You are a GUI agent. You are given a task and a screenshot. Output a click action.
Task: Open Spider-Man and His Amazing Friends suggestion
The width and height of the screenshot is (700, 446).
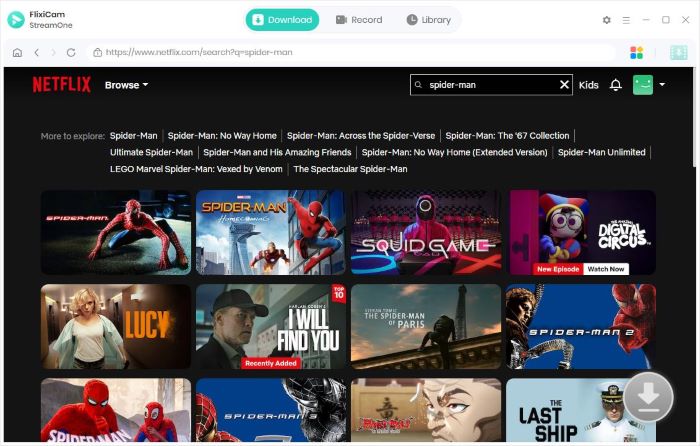pyautogui.click(x=277, y=152)
